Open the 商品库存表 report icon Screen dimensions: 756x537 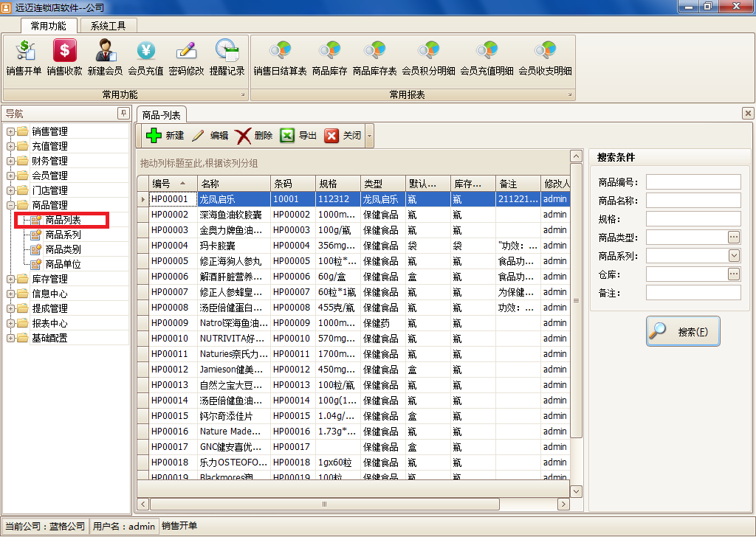374,58
